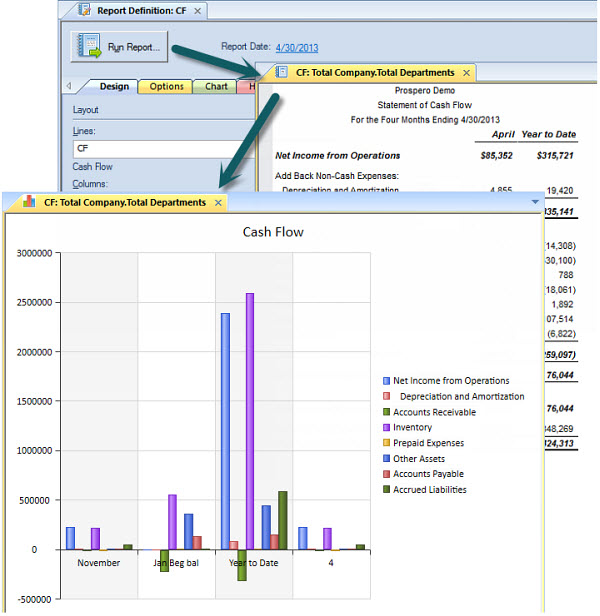This screenshot has height=616, width=600.
Task: Close the Report Definition: CF tab
Action: (197, 11)
